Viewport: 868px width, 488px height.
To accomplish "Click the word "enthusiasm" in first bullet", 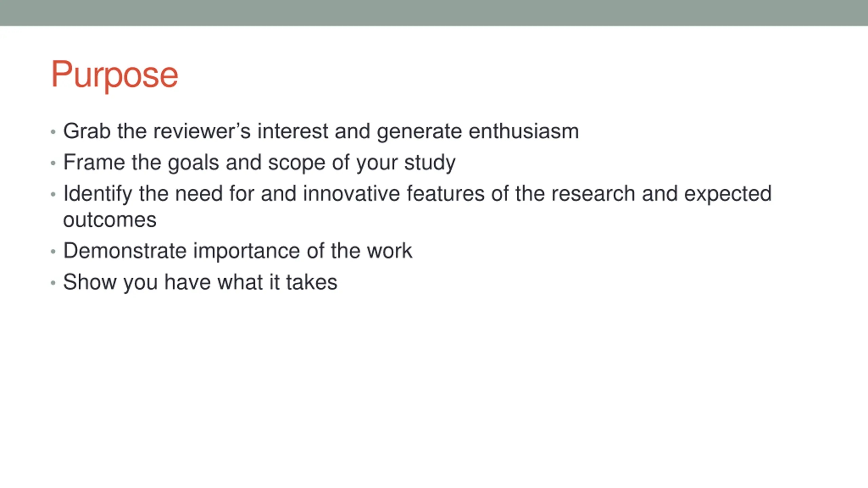I will pyautogui.click(x=524, y=131).
